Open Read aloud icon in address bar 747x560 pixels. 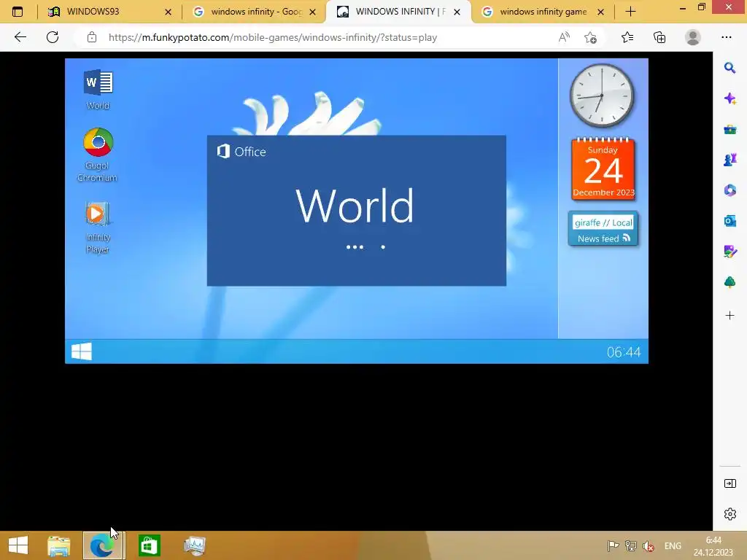point(564,37)
